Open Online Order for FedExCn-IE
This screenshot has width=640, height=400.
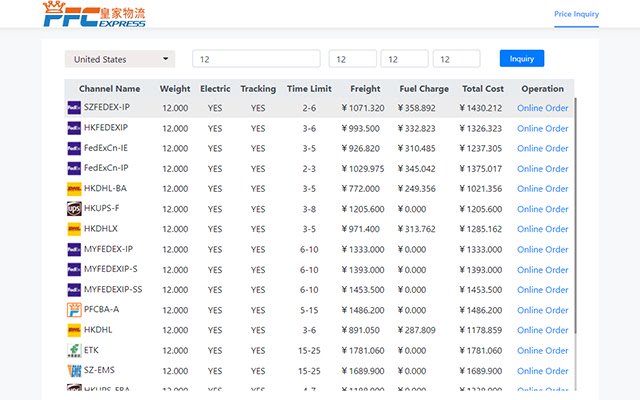(x=542, y=149)
